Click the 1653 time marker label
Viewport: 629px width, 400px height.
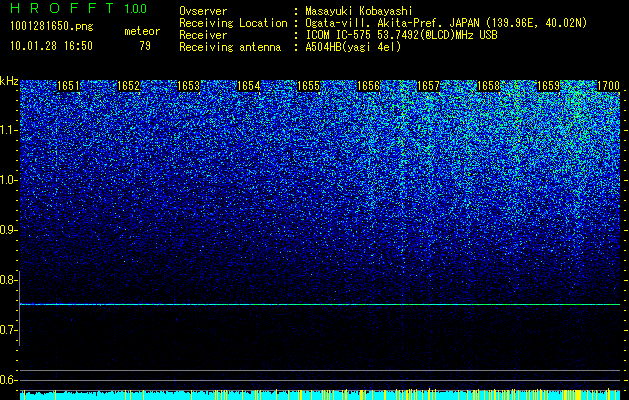pyautogui.click(x=189, y=86)
